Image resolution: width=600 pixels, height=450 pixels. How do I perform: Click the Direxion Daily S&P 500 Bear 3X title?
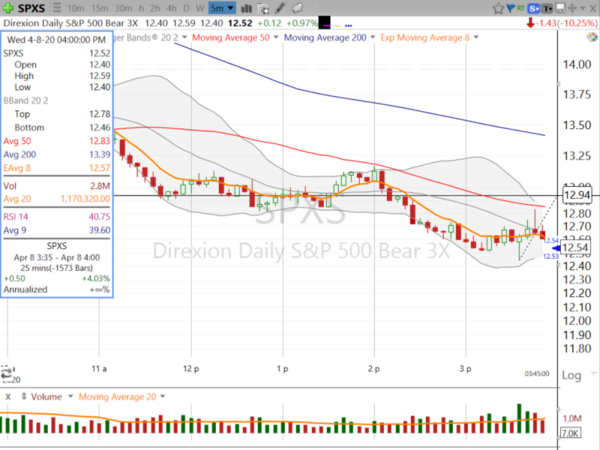(71, 23)
